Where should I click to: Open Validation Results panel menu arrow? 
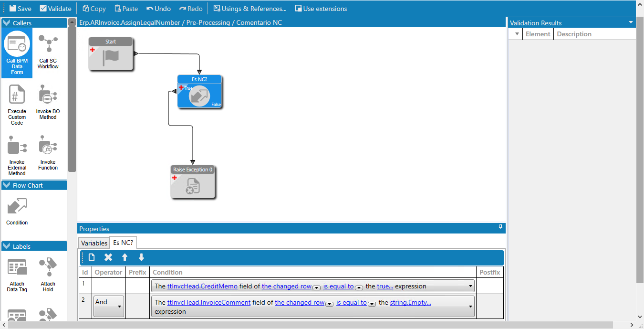(631, 22)
